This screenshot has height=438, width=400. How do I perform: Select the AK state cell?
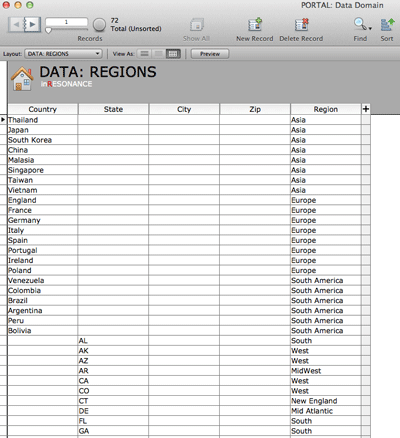click(x=113, y=351)
